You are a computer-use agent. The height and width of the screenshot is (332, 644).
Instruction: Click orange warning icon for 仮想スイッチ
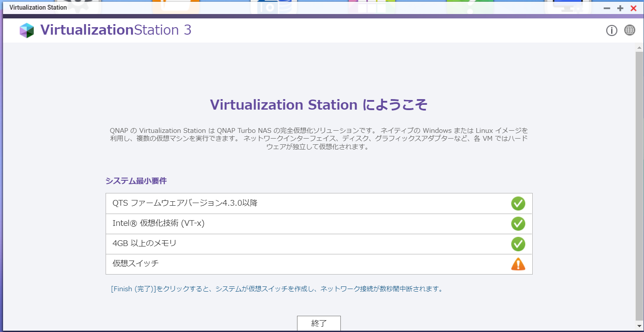click(x=518, y=264)
